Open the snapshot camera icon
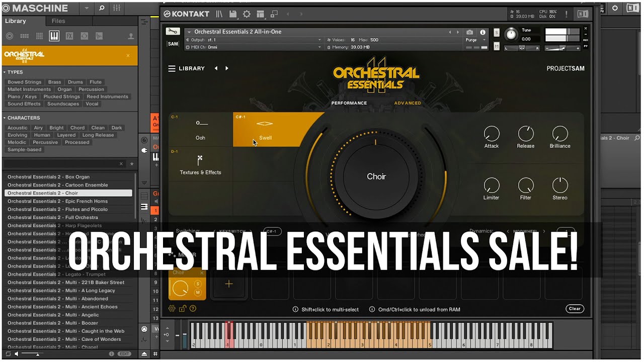 469,32
